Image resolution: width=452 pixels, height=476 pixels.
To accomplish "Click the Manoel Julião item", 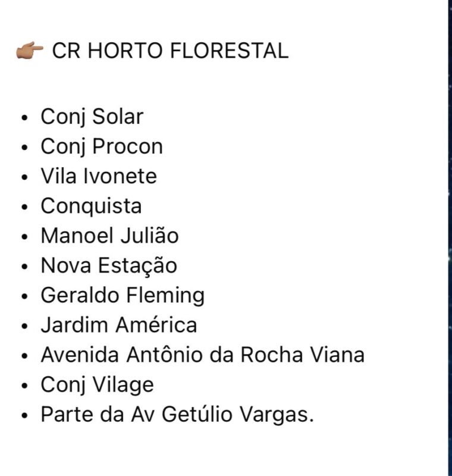I will 109,236.
